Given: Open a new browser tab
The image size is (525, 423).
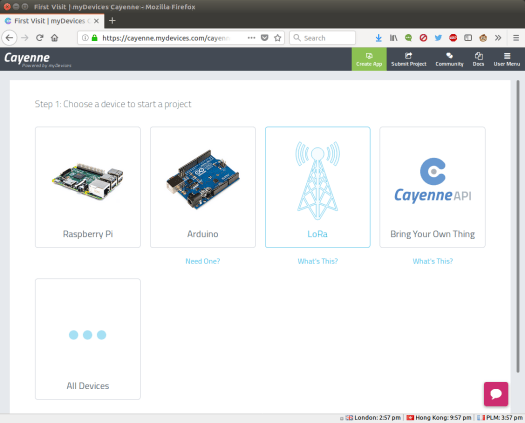Looking at the screenshot, I should [x=112, y=21].
